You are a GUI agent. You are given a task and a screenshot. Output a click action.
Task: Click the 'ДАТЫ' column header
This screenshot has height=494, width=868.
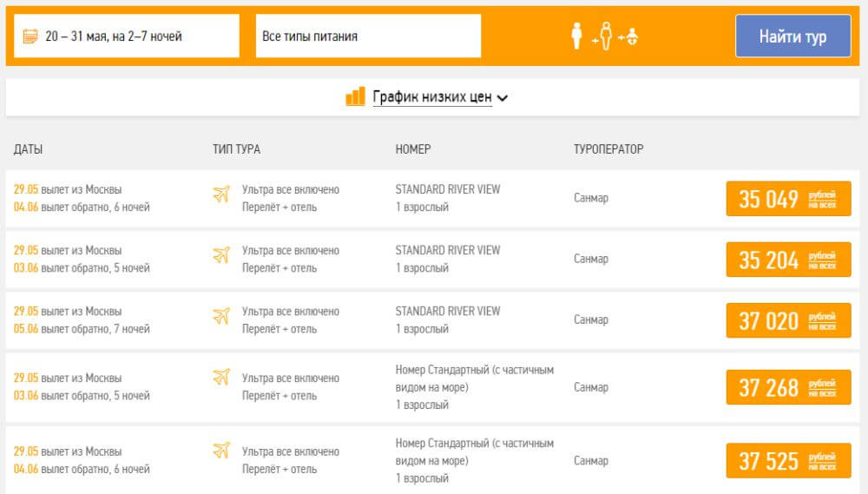point(29,149)
